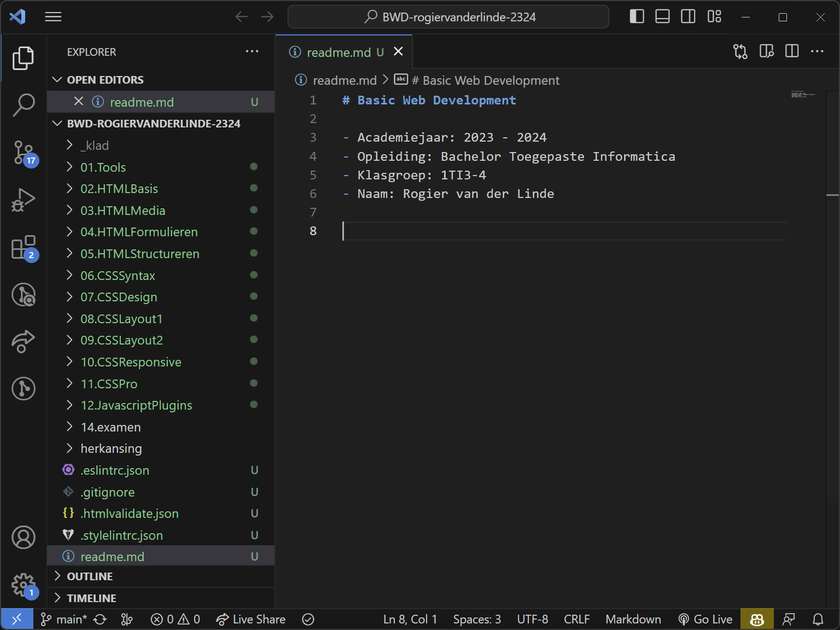The height and width of the screenshot is (630, 840).
Task: Select the .gitignore file in Explorer
Action: (107, 492)
